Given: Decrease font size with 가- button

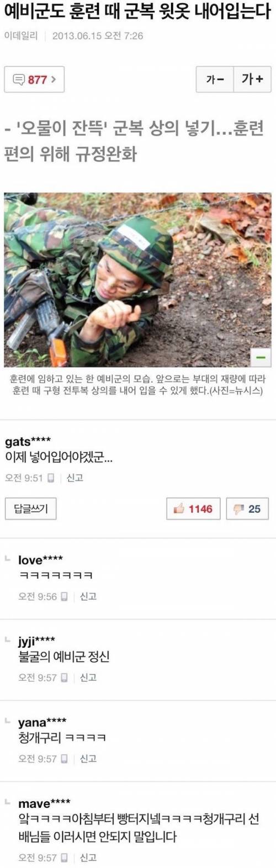Looking at the screenshot, I should (x=215, y=80).
